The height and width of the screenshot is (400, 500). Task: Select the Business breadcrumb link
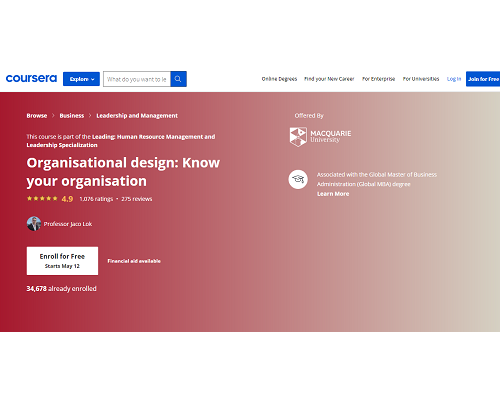point(72,116)
